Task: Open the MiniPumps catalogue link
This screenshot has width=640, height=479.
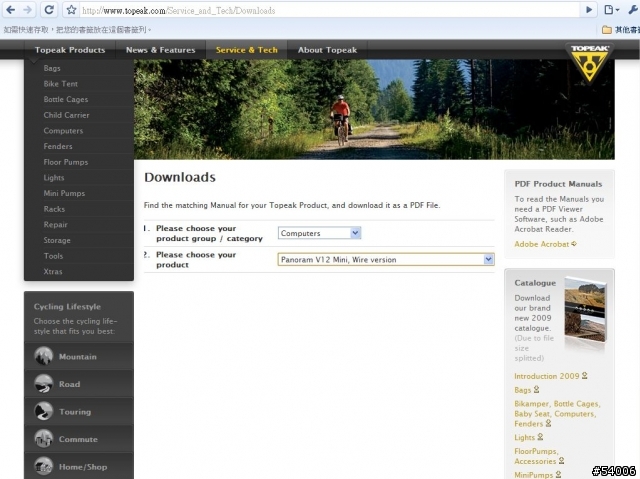Action: 533,475
